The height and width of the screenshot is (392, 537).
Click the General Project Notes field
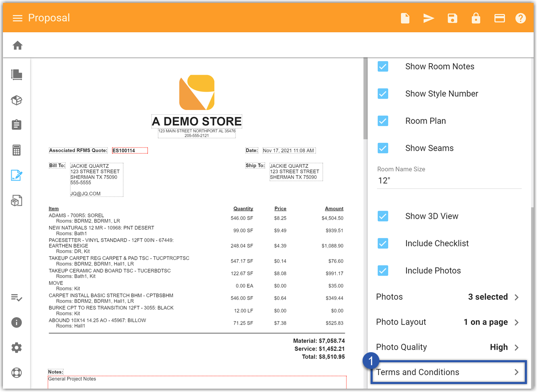point(197,382)
